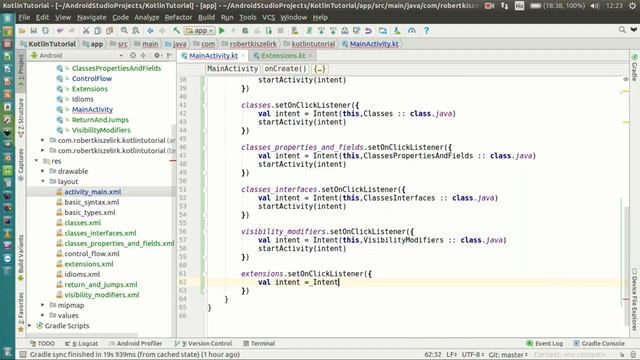
Task: Click the Undo toolbar icon
Action: point(60,31)
